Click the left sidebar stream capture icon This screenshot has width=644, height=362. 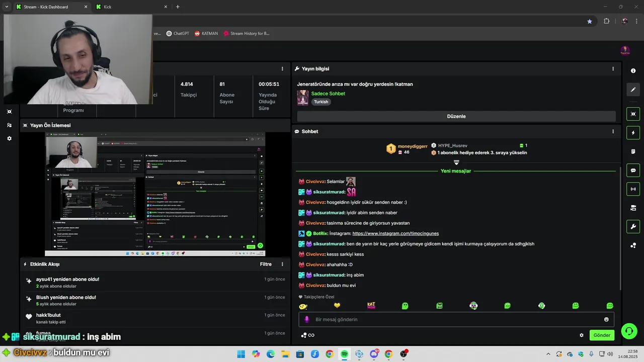click(x=9, y=112)
